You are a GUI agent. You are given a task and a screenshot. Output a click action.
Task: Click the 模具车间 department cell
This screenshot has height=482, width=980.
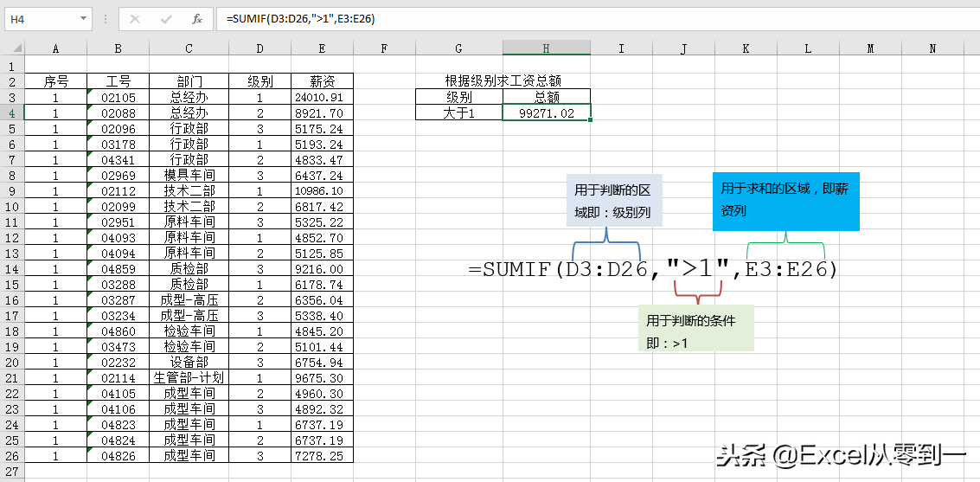(189, 175)
